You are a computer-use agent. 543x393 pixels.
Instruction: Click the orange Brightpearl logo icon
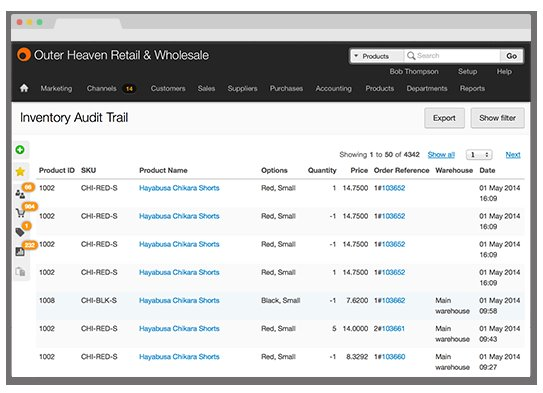24,55
